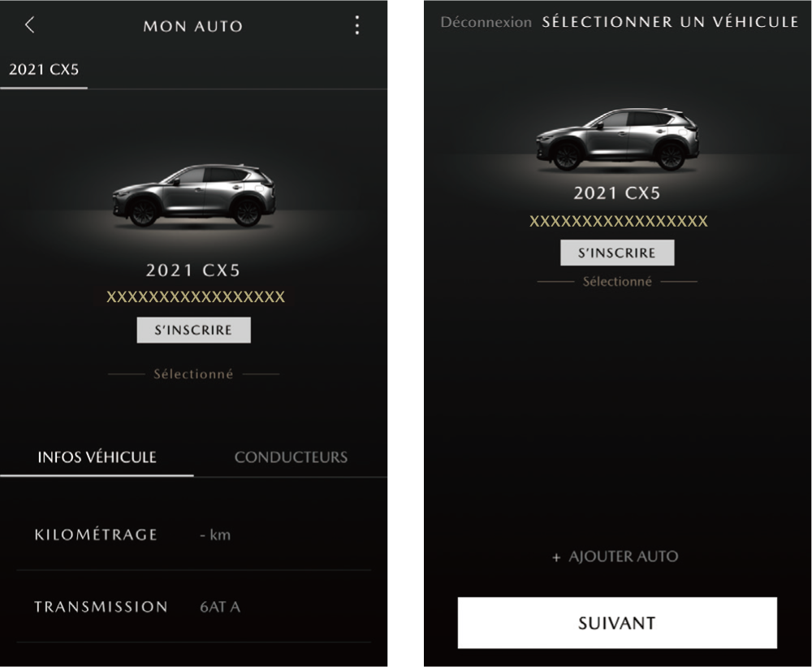Screen dimensions: 812x667
Task: Tap the car image on Mon Auto screen
Action: pos(194,196)
